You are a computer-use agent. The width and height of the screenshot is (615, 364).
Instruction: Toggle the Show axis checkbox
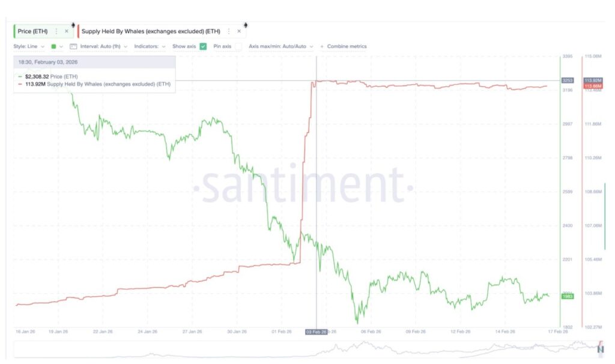[x=203, y=46]
